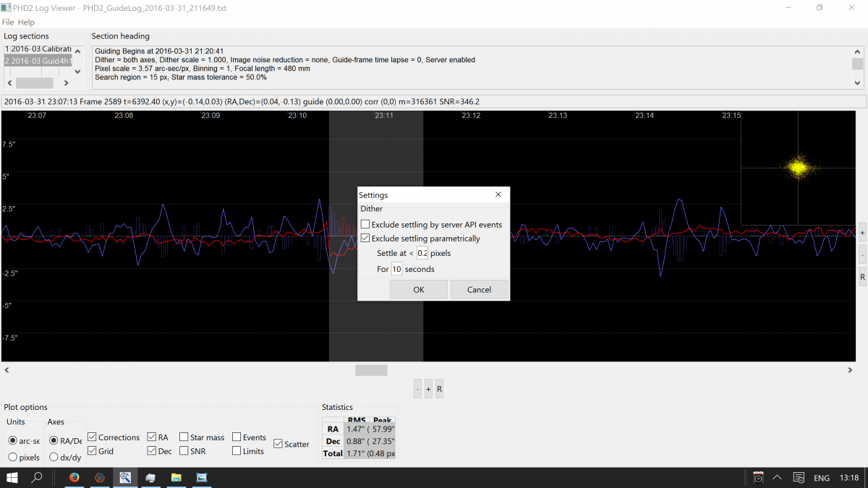The height and width of the screenshot is (488, 868).
Task: Open Firefox from the taskbar
Action: (74, 477)
